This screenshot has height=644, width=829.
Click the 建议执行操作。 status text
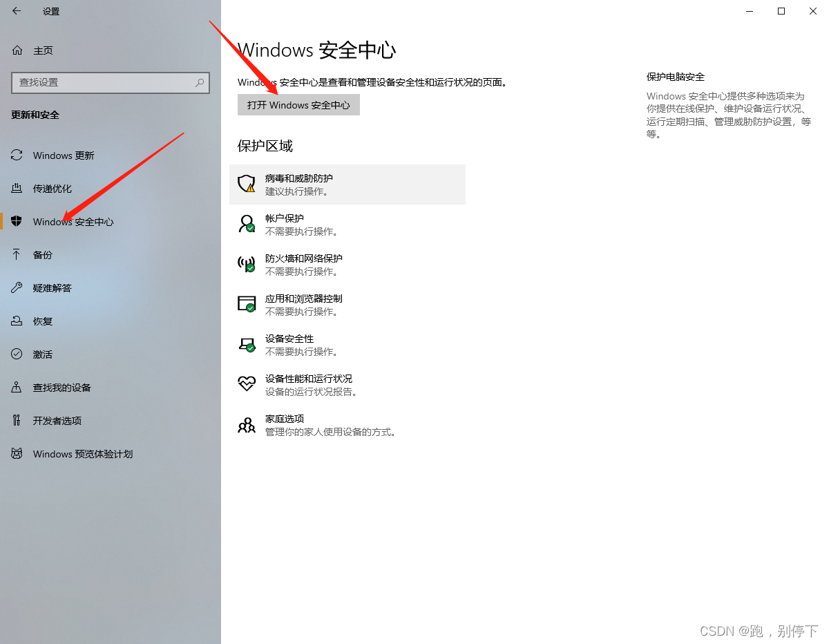[297, 191]
